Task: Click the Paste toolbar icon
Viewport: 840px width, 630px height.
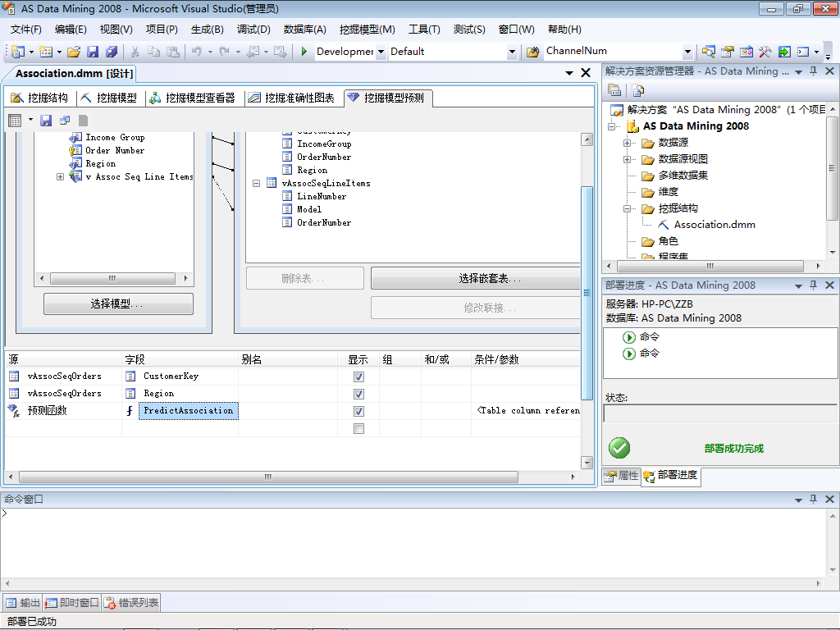Action: [172, 52]
